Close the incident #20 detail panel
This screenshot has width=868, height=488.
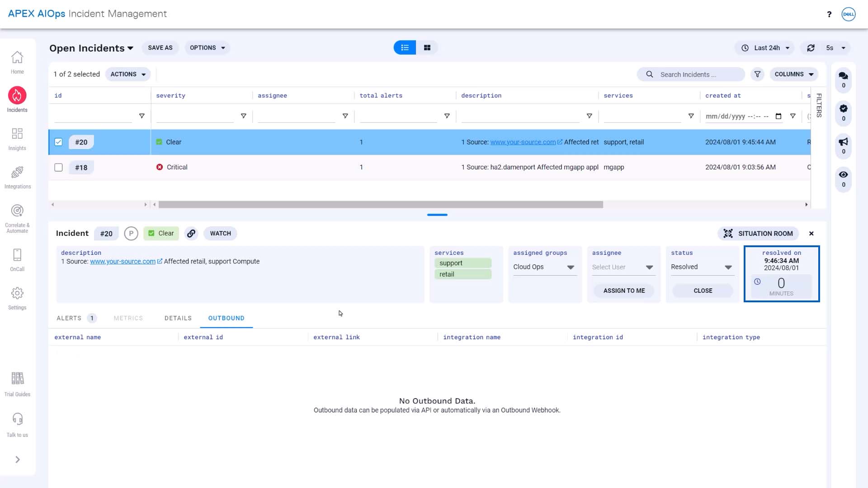coord(811,234)
